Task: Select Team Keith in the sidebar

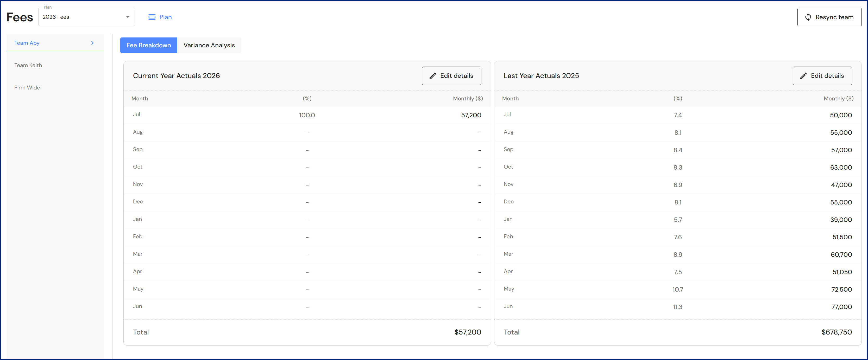Action: click(x=28, y=65)
